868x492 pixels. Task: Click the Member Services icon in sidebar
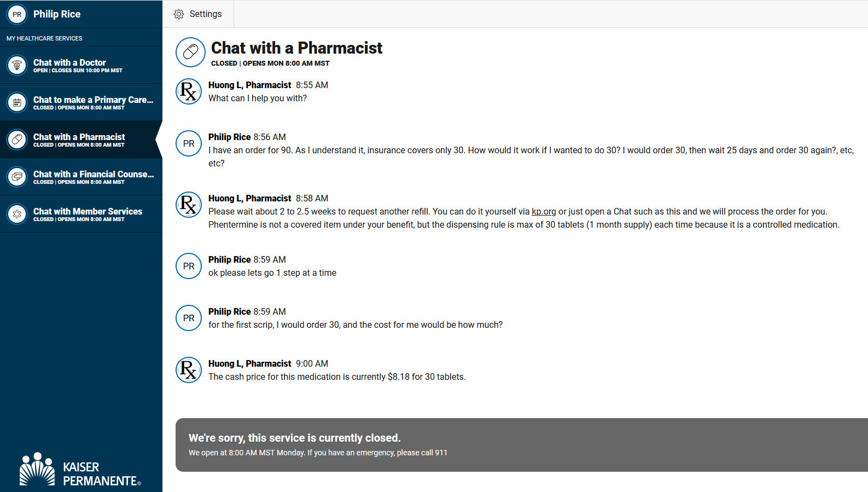[x=17, y=214]
